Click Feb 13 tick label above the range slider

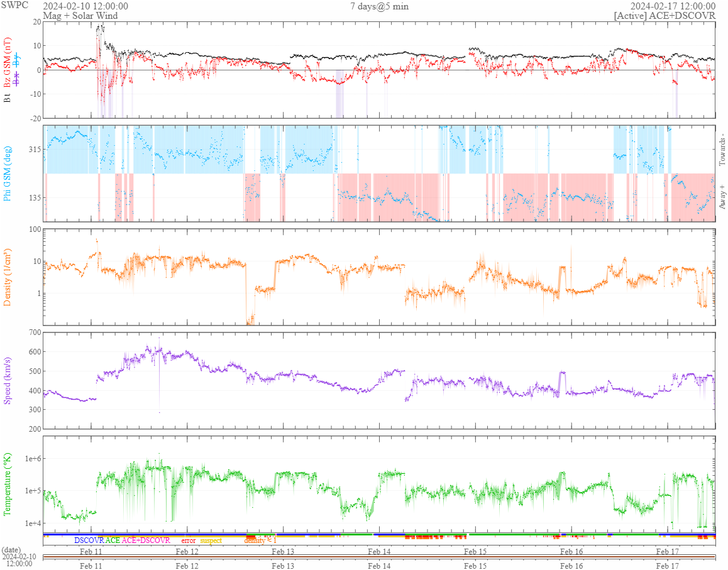pyautogui.click(x=283, y=551)
